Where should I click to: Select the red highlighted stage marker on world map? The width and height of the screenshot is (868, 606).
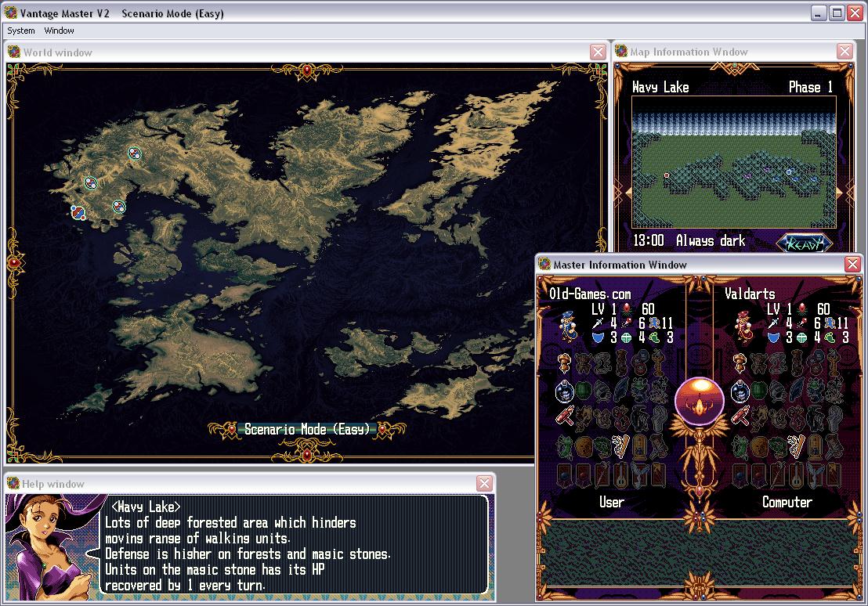click(78, 212)
